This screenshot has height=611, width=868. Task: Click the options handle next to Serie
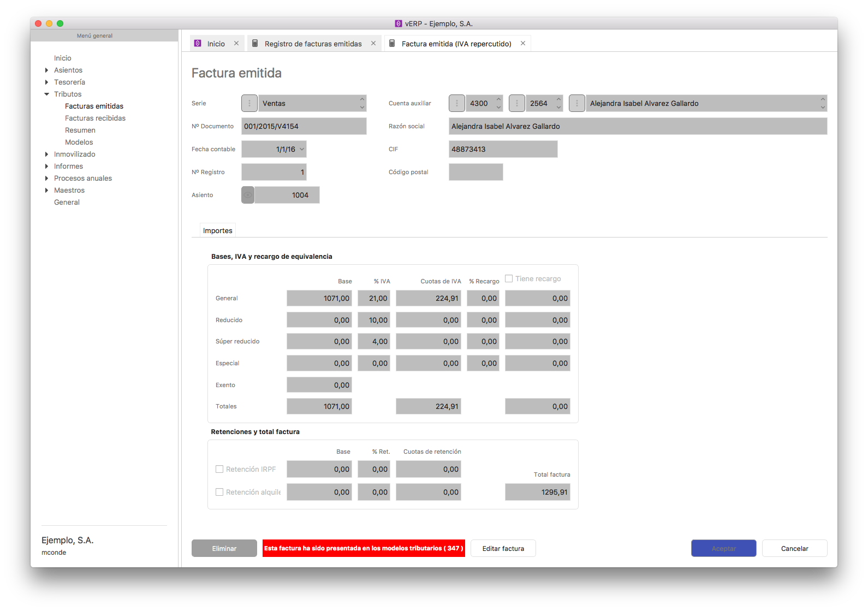249,103
